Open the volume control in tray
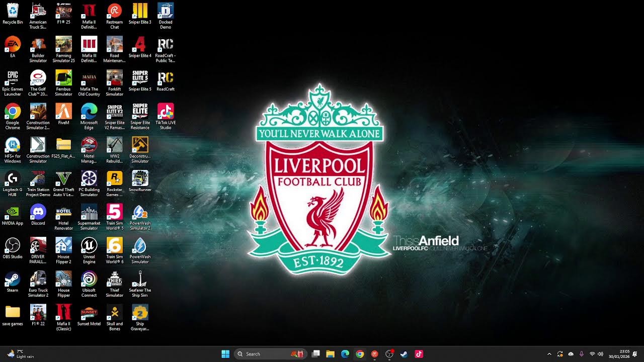Viewport: 644px width, 362px height. pyautogui.click(x=600, y=354)
